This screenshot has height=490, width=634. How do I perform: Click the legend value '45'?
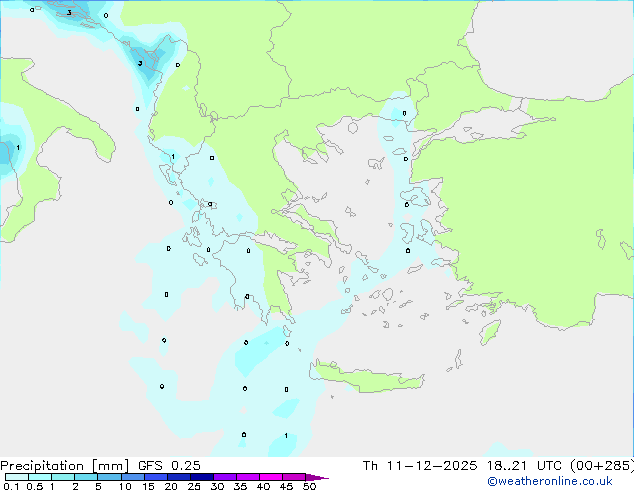coord(286,486)
